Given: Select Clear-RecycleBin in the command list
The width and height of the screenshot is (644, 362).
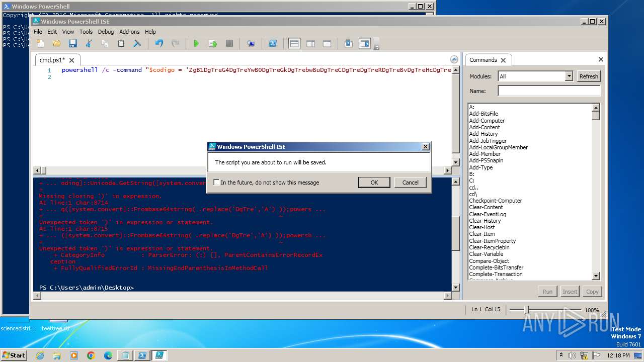Looking at the screenshot, I should point(489,247).
